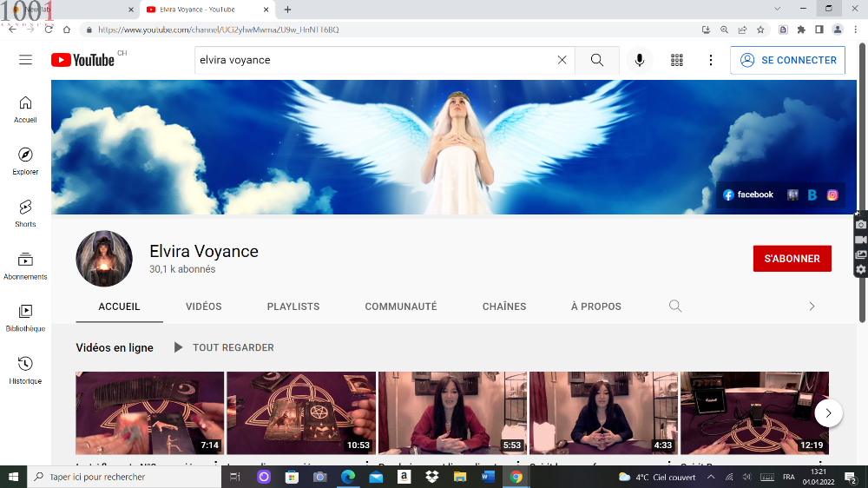Open the 5:53 video thumbnail
The image size is (868, 488).
[452, 413]
